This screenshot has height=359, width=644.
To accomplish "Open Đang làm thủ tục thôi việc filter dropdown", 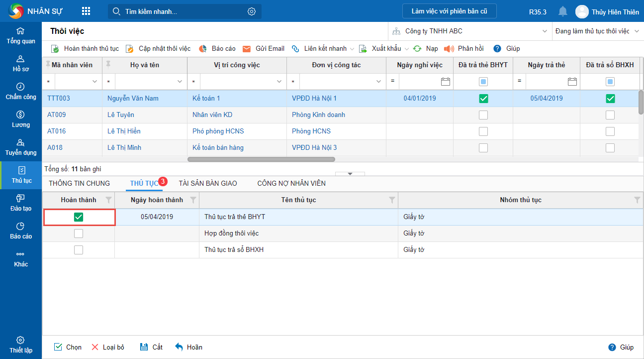I will [x=637, y=31].
